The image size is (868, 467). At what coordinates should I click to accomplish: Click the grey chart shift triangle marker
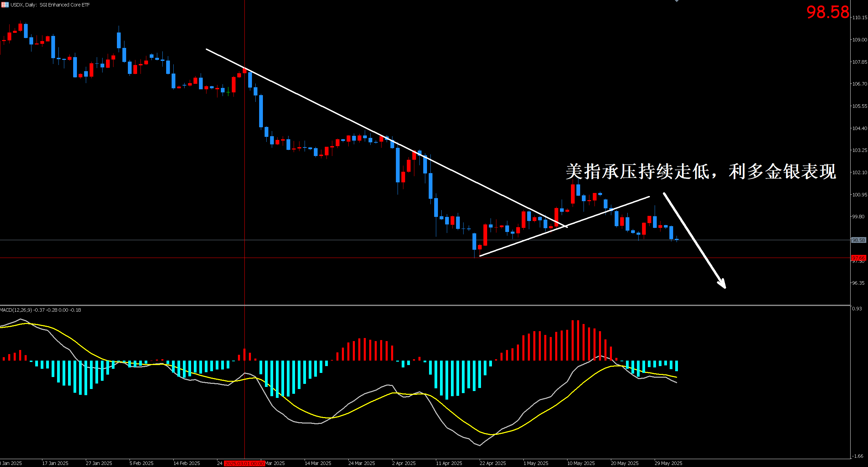[x=677, y=1]
